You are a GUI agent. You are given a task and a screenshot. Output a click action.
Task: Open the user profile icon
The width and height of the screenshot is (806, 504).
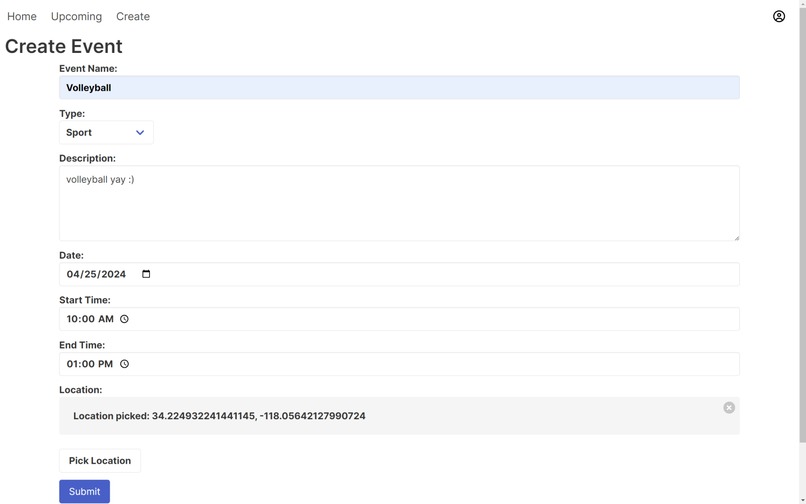[x=779, y=16]
